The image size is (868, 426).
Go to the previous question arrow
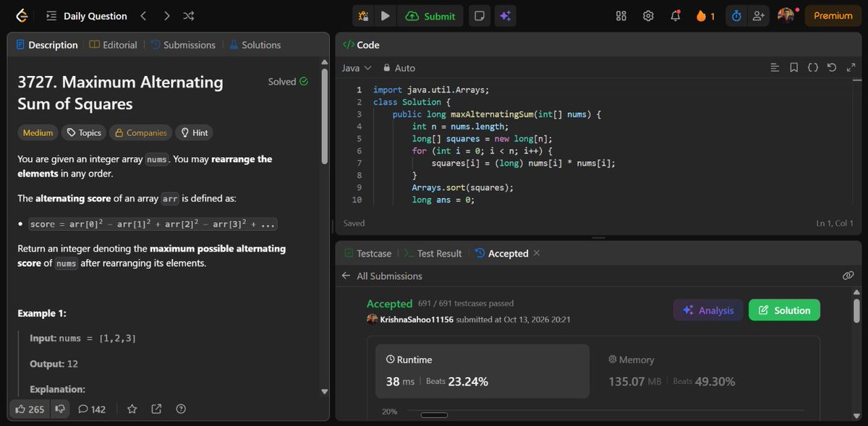pos(143,16)
